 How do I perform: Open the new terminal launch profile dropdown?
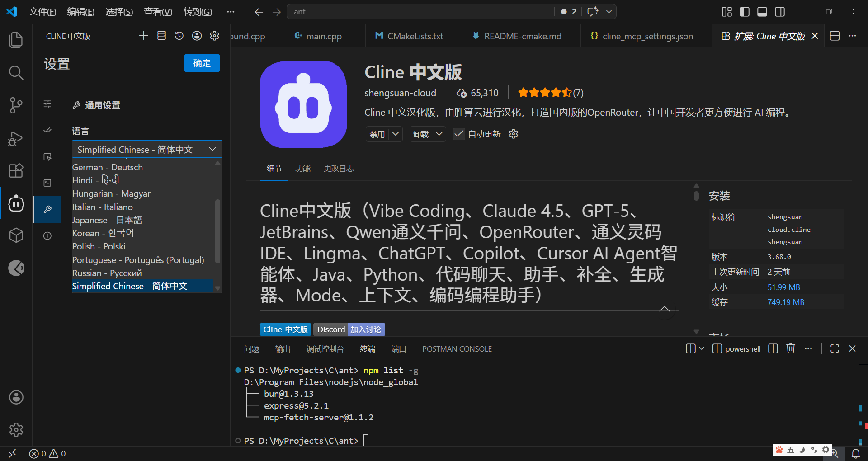tap(702, 348)
